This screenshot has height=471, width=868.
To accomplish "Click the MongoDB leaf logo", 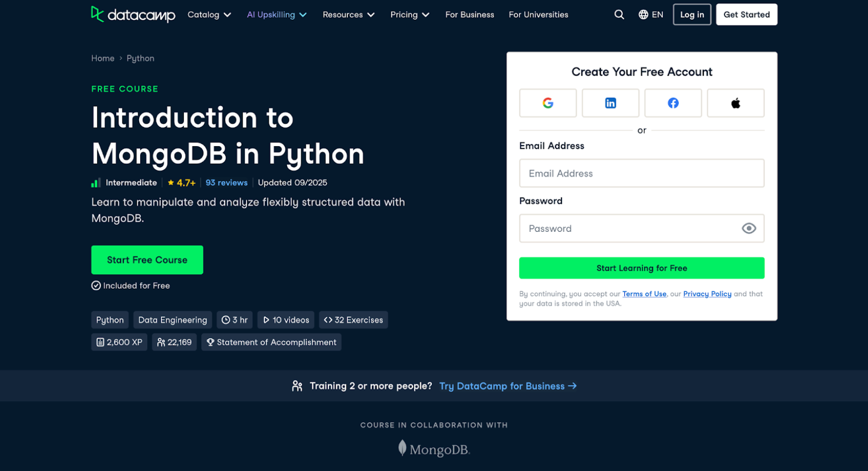I will click(x=403, y=448).
